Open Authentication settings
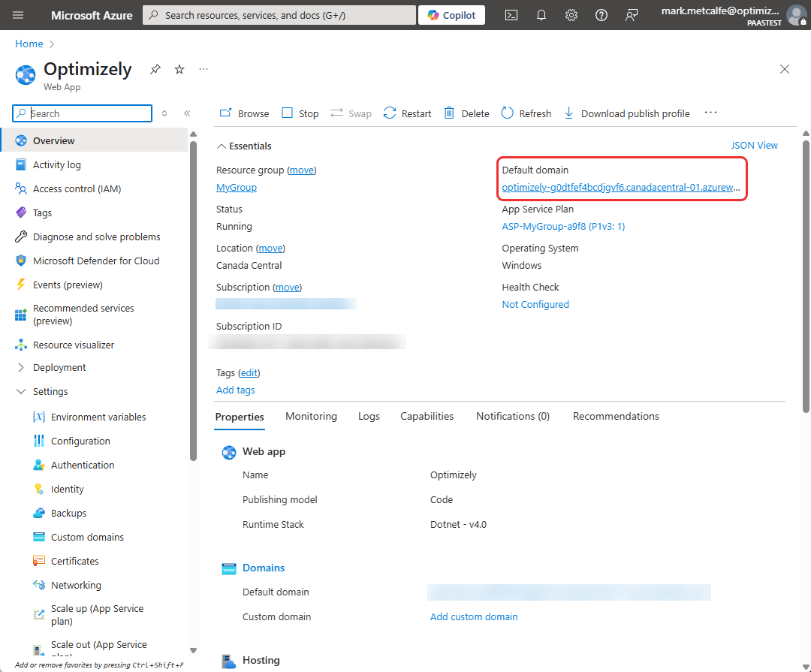 tap(83, 465)
